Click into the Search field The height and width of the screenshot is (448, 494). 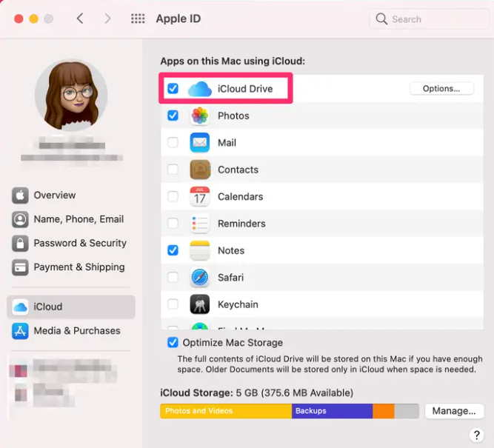click(429, 19)
